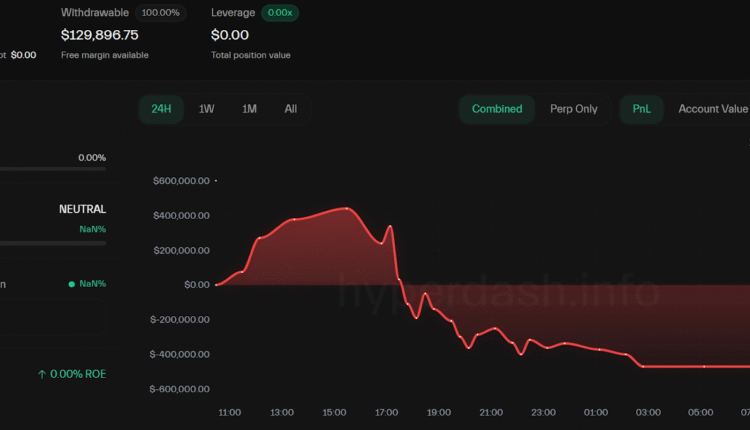Click the green up arrow by ROE
This screenshot has height=430, width=750.
tap(42, 374)
